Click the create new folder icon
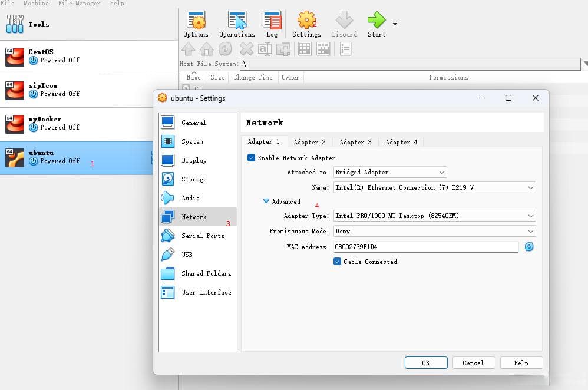 coord(283,49)
